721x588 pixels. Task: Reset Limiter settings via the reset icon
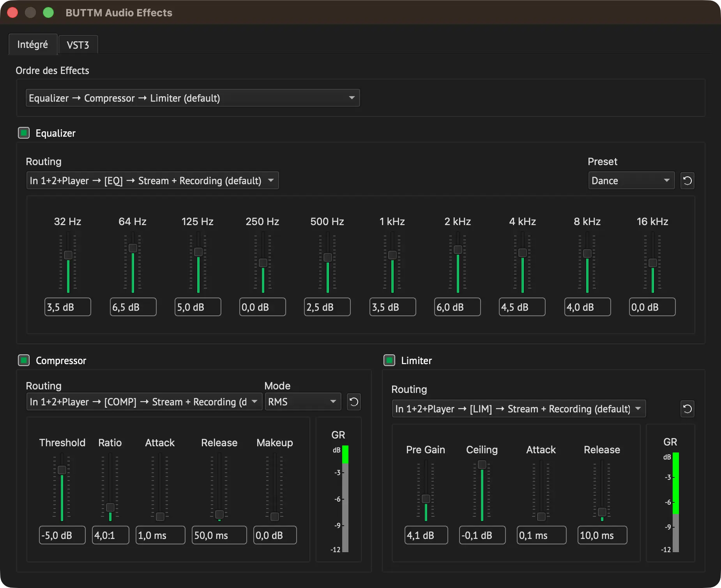[687, 409]
